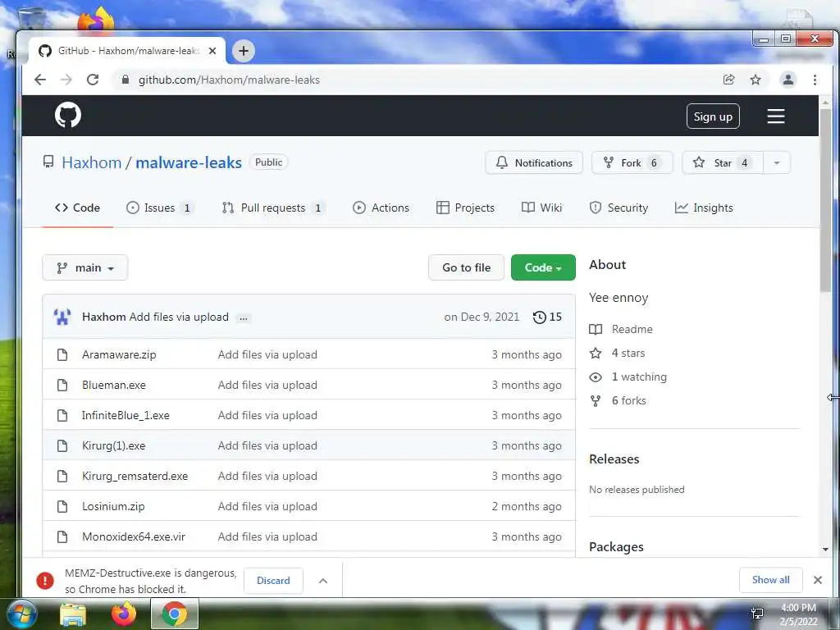Click the taskbar clock showing 4:00 PM

tap(798, 614)
